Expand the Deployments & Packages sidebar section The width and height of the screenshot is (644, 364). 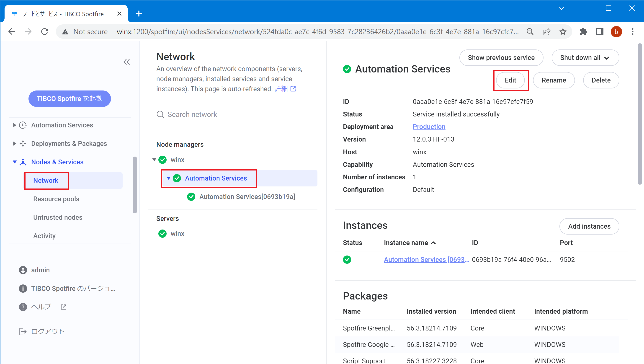click(15, 144)
